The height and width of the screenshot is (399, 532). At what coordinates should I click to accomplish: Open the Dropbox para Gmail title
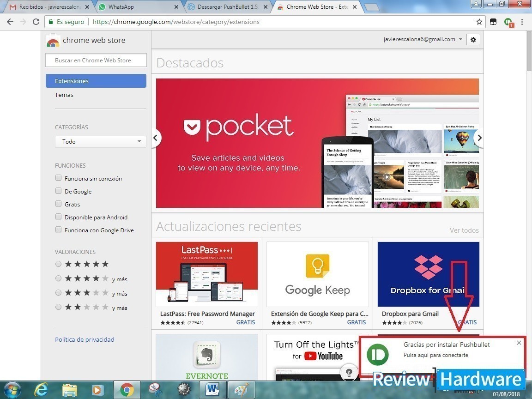410,314
